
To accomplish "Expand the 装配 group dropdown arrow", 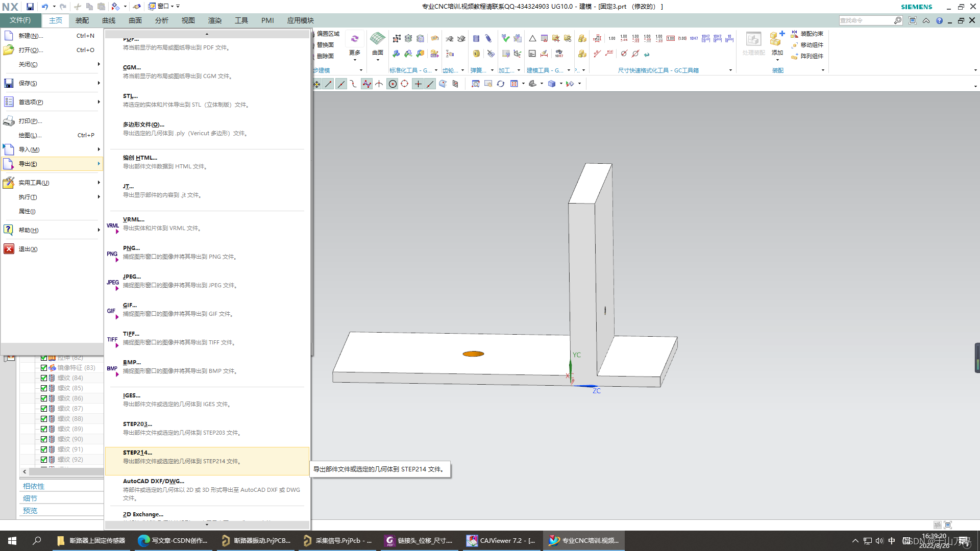I will pos(823,70).
